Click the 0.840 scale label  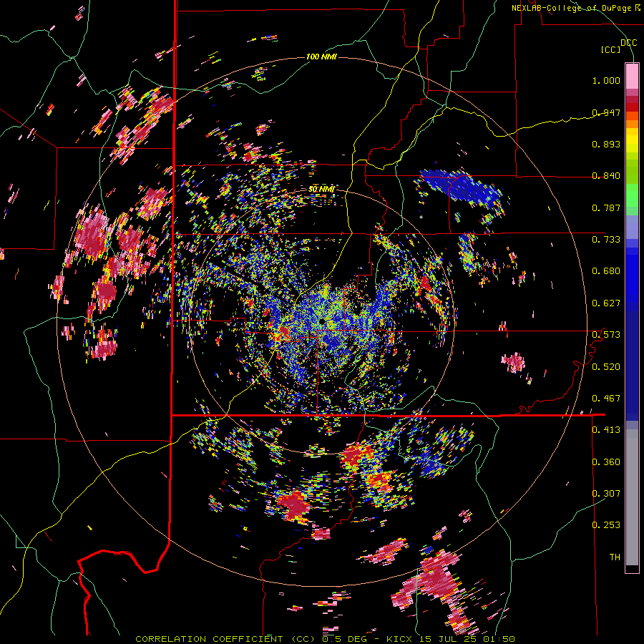(x=606, y=176)
